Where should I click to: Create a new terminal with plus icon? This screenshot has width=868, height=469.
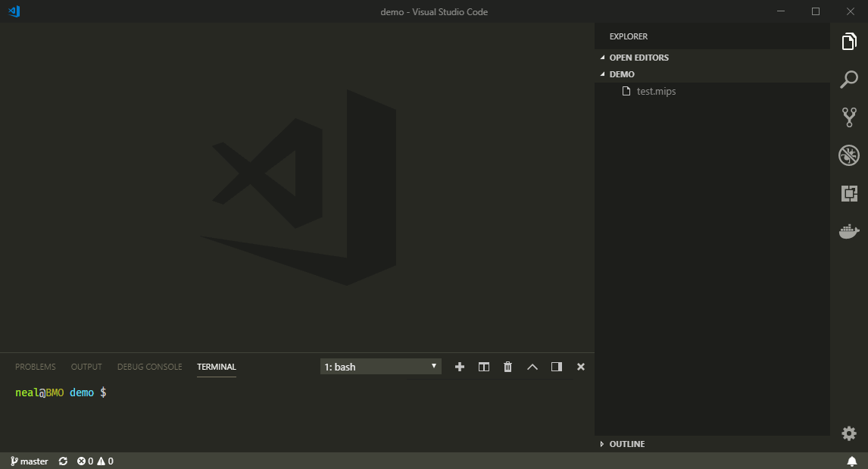460,367
